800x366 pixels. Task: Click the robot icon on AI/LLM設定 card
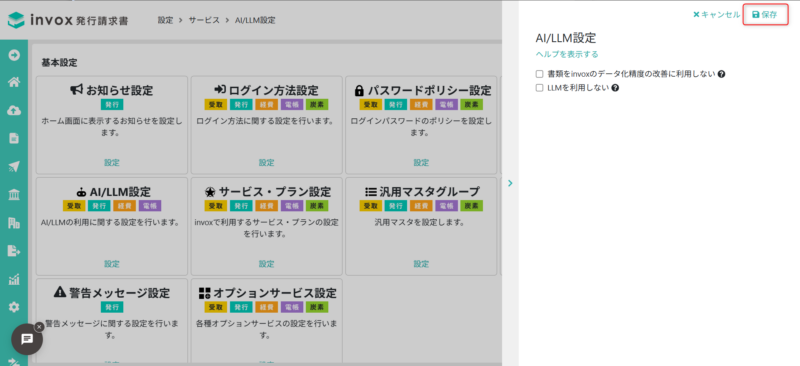pyautogui.click(x=81, y=192)
